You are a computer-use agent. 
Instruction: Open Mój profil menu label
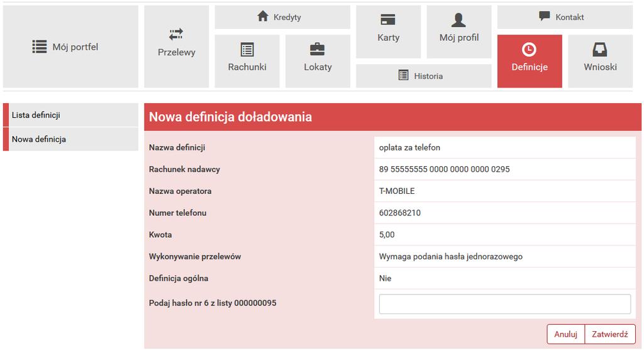(459, 37)
